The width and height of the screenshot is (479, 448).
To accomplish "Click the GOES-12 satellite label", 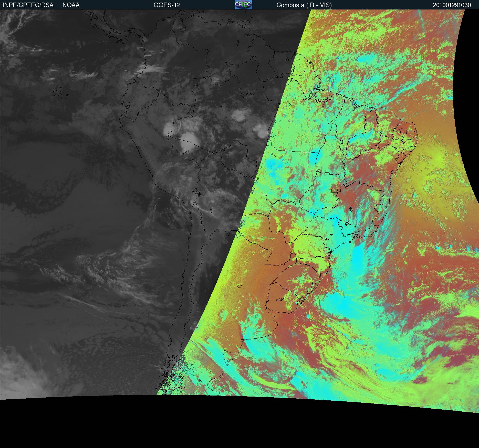I will [167, 5].
